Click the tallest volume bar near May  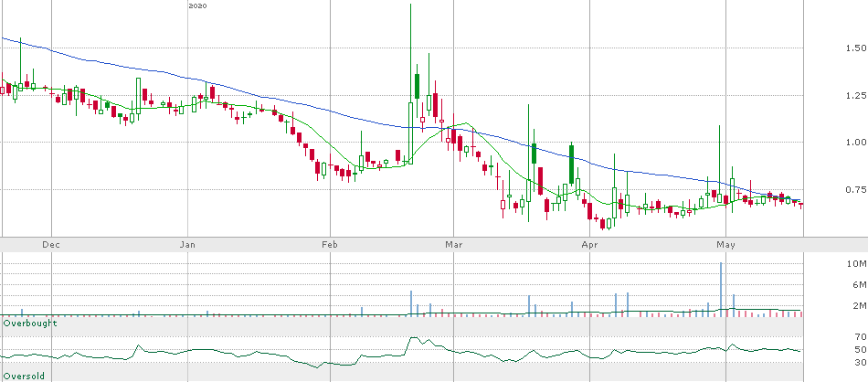721,290
